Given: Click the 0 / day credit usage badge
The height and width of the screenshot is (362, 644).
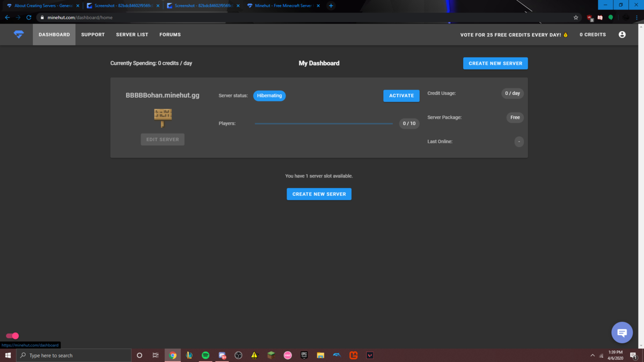Looking at the screenshot, I should [513, 93].
